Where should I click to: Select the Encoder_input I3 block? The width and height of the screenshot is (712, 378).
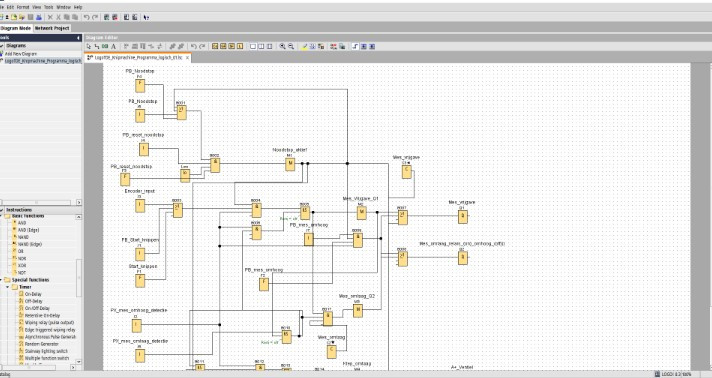(140, 205)
